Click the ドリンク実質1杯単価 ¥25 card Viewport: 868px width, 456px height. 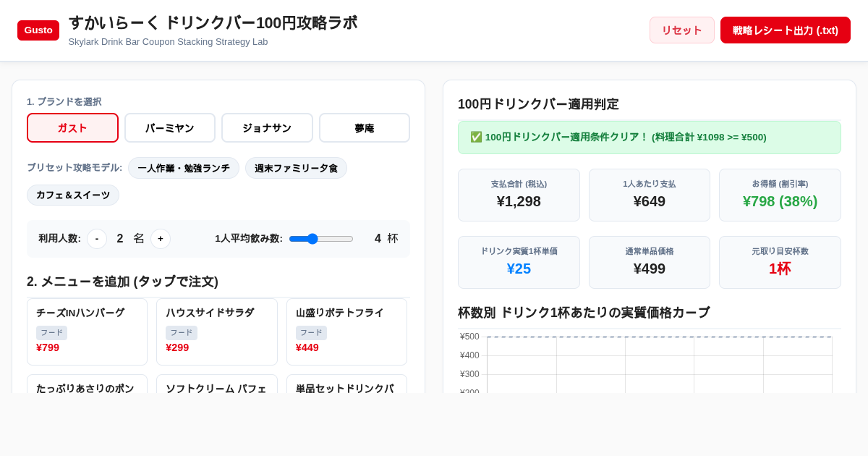[519, 262]
